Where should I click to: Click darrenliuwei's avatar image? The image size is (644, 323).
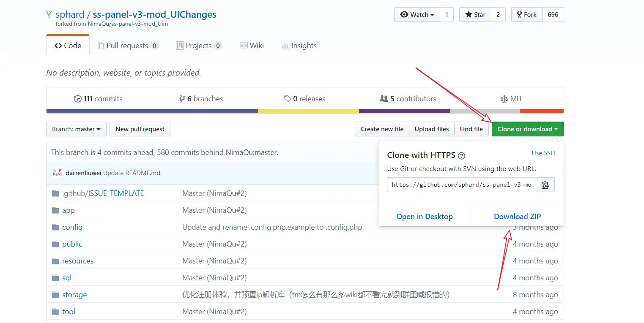pyautogui.click(x=57, y=173)
